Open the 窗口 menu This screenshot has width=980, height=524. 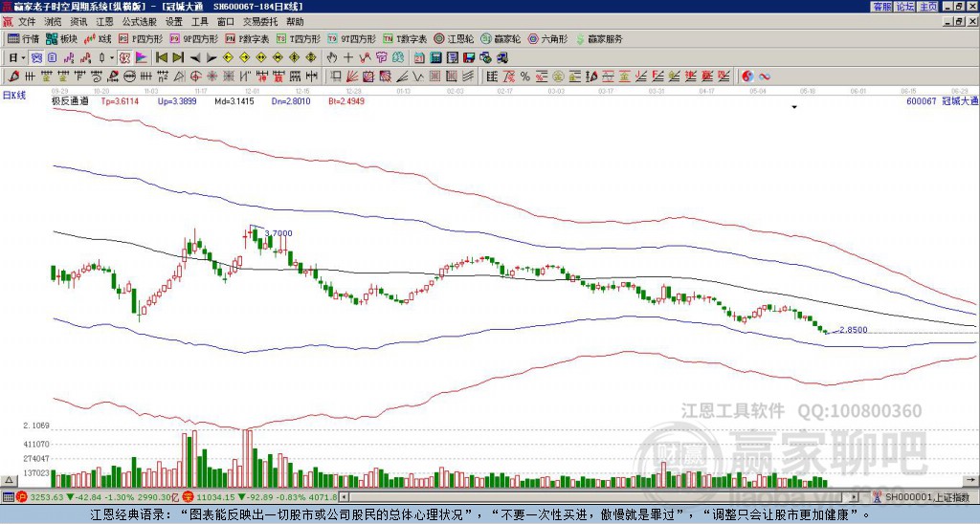click(226, 22)
